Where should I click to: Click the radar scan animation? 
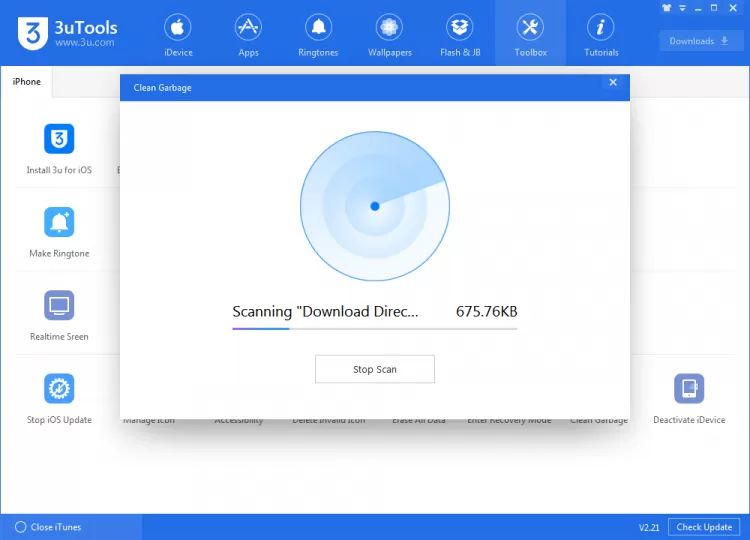[375, 206]
